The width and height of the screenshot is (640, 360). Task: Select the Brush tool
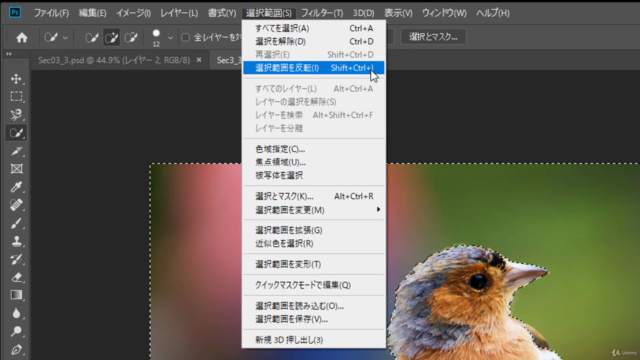click(x=16, y=223)
